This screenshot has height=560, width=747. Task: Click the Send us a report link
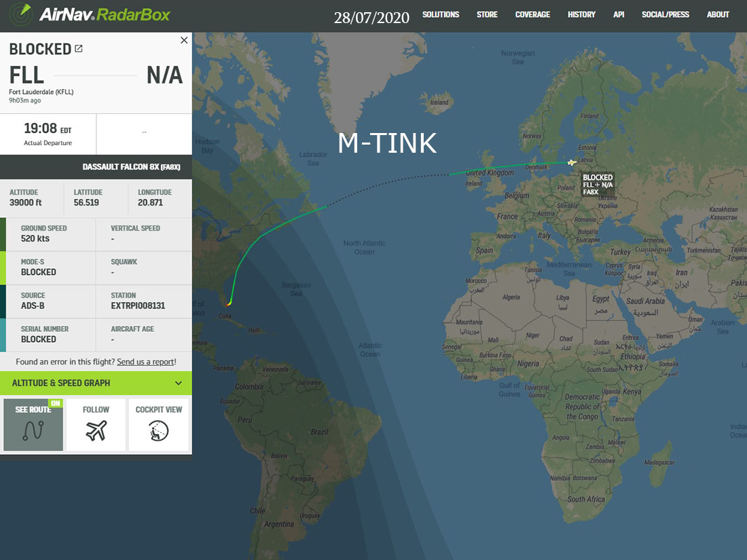tap(146, 362)
